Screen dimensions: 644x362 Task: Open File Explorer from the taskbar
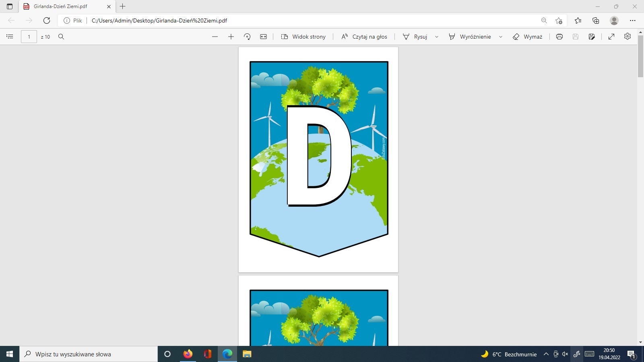click(x=247, y=354)
